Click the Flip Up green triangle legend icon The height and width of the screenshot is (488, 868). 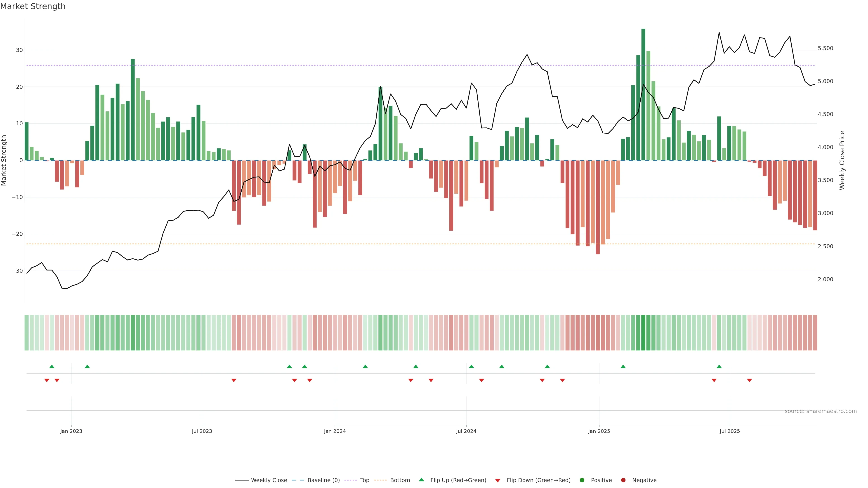421,480
